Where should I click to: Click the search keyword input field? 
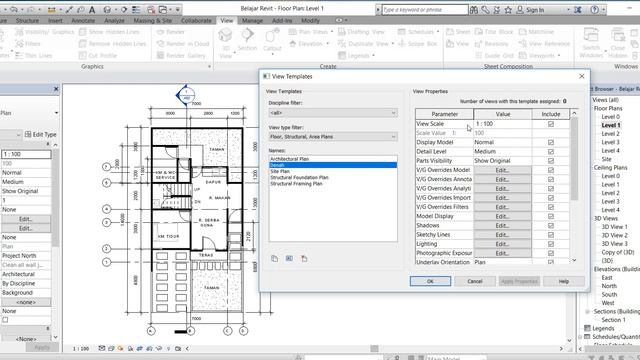(424, 9)
